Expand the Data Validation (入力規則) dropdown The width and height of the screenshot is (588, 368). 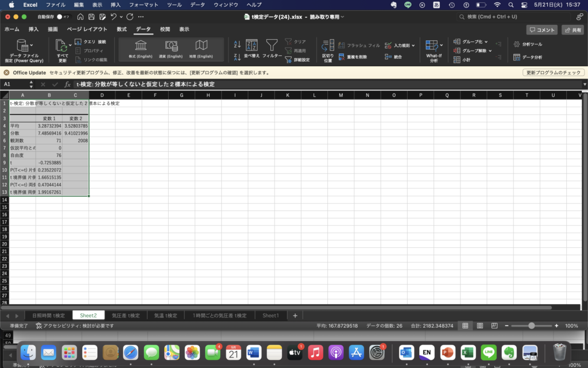tap(413, 45)
